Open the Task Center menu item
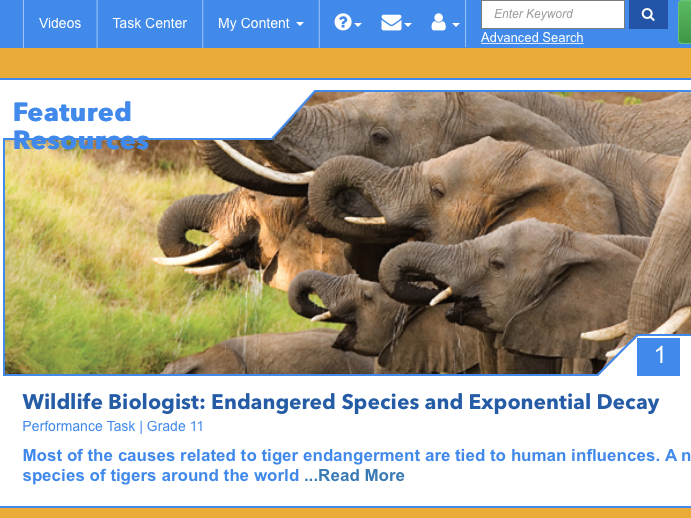The width and height of the screenshot is (691, 518). 150,23
